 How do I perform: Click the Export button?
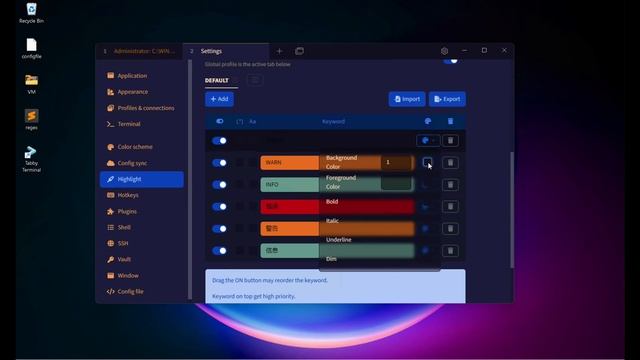tap(447, 99)
